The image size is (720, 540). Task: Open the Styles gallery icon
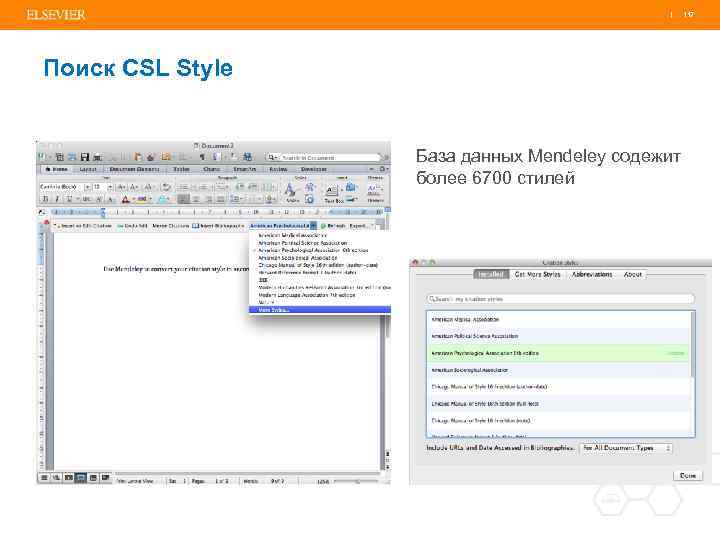[x=290, y=191]
